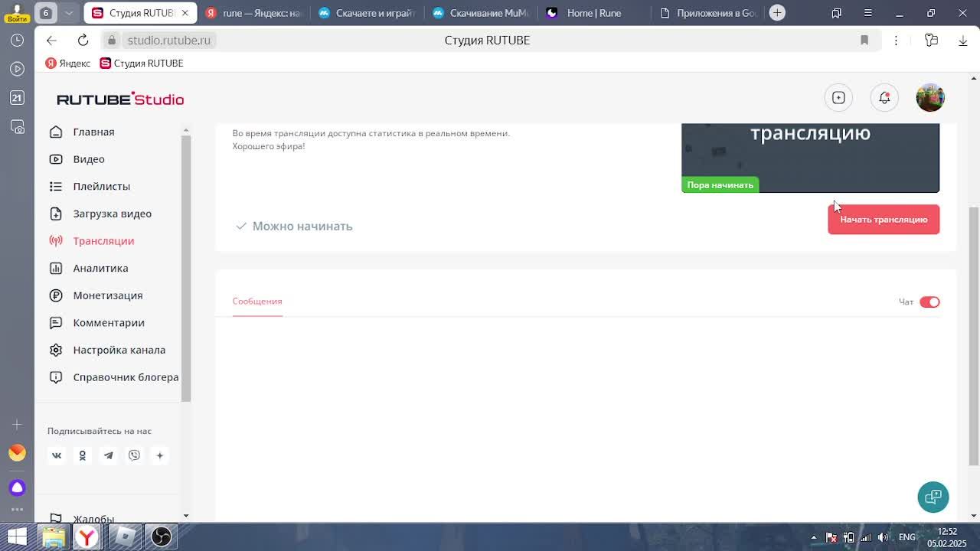980x551 pixels.
Task: Open notifications bell icon
Action: click(x=884, y=98)
